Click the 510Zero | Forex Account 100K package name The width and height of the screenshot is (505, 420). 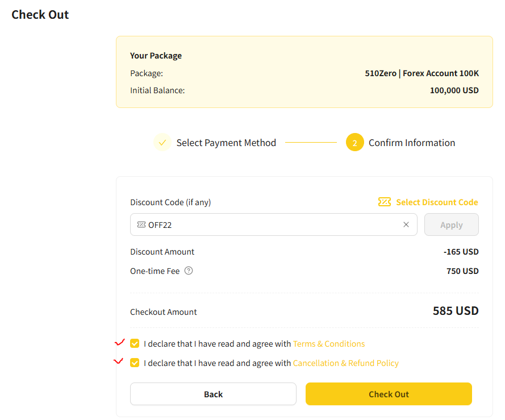421,73
